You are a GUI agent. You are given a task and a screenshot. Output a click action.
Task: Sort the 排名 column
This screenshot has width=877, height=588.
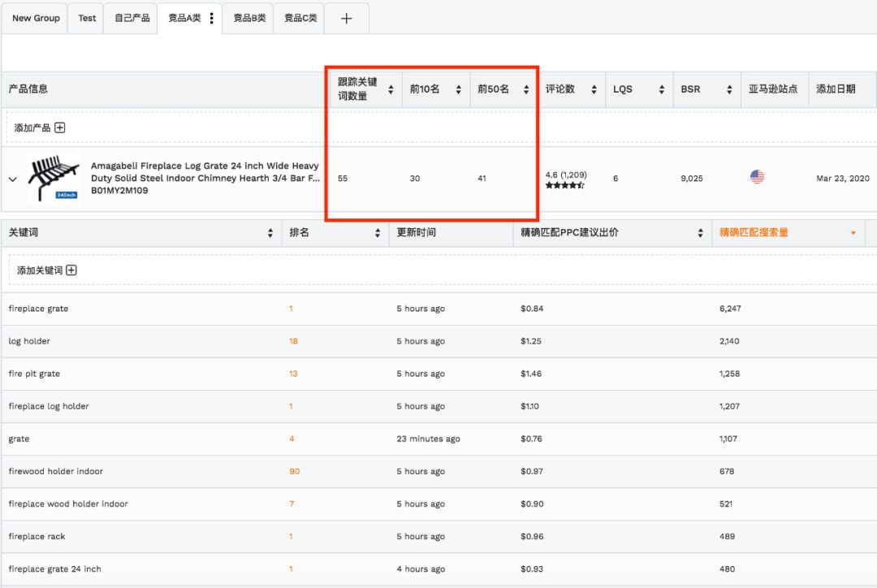pyautogui.click(x=378, y=233)
